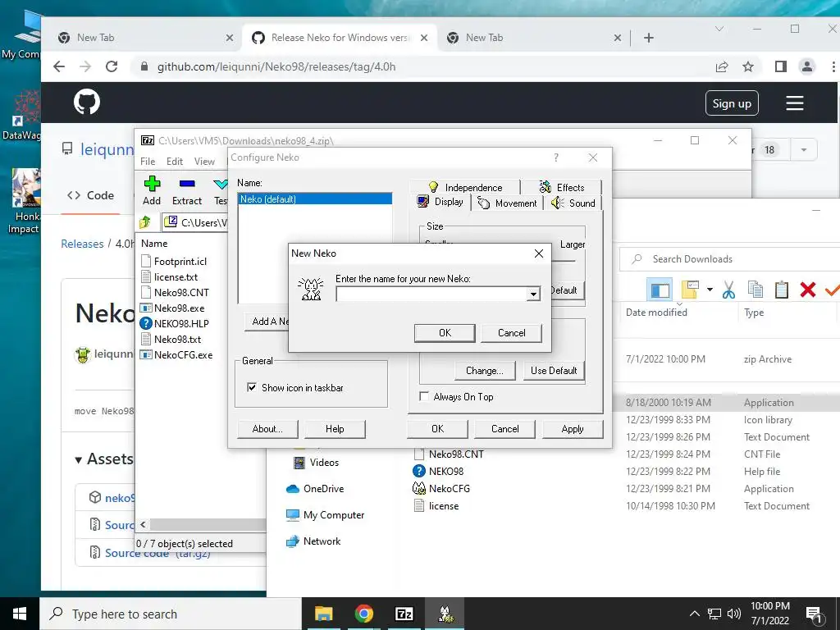
Task: Focus the new Neko name input field
Action: 431,294
